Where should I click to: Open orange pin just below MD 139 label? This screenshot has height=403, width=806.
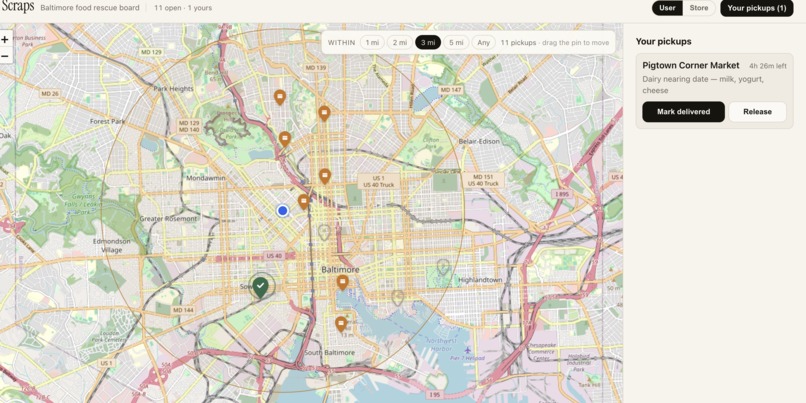[324, 113]
